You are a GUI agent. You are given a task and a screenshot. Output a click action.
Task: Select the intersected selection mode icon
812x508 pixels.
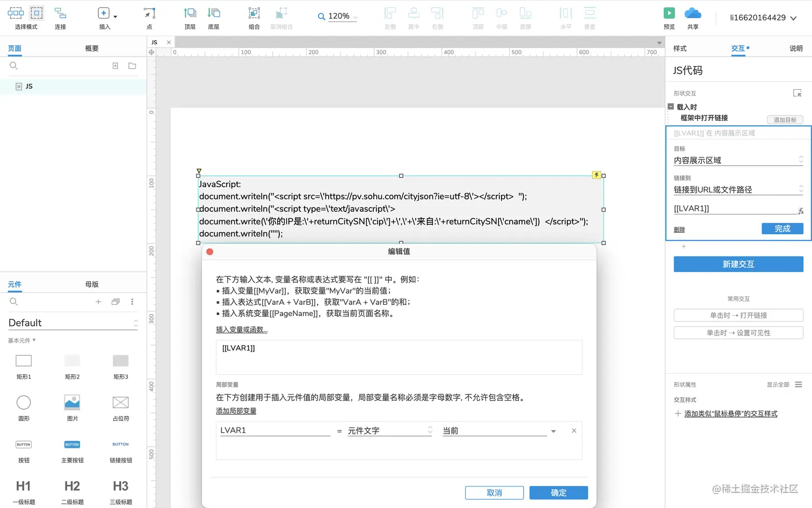click(x=16, y=13)
